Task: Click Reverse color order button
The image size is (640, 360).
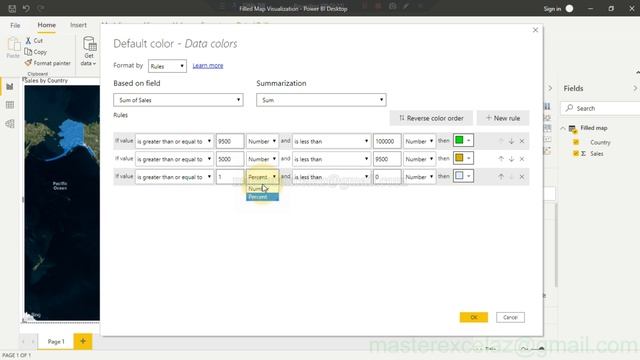Action: coord(431,118)
